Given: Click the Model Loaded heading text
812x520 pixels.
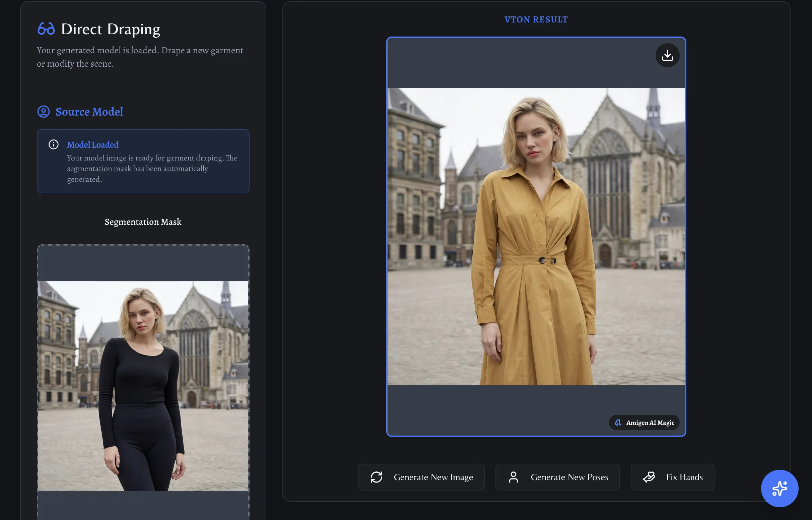Looking at the screenshot, I should click(x=93, y=145).
